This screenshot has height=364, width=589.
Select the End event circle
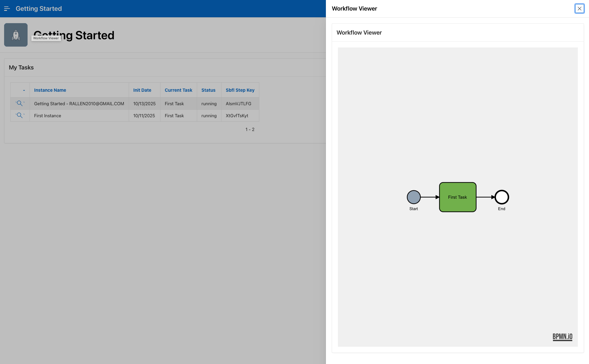pos(502,197)
